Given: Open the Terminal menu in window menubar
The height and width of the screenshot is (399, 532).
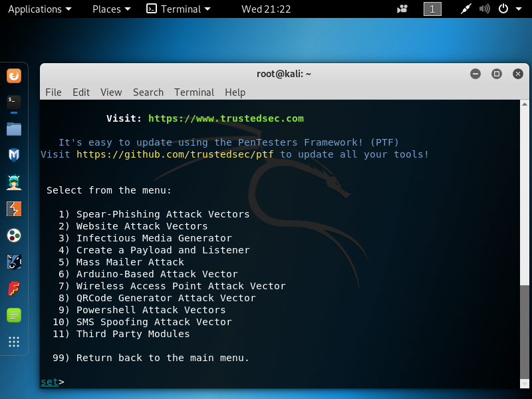Looking at the screenshot, I should pyautogui.click(x=194, y=92).
